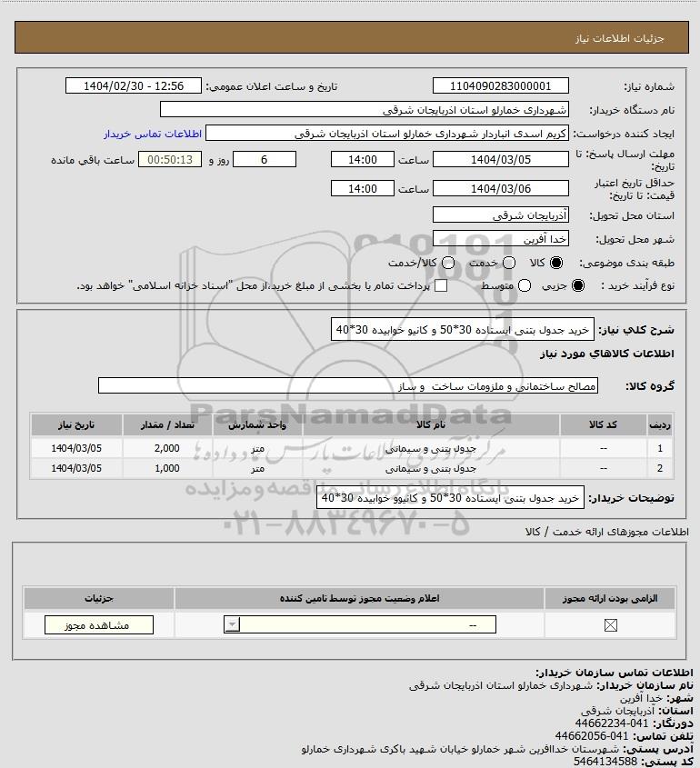The height and width of the screenshot is (768, 700).
Task: Open the اطلاعات تماس خریدار link
Action: (153, 134)
